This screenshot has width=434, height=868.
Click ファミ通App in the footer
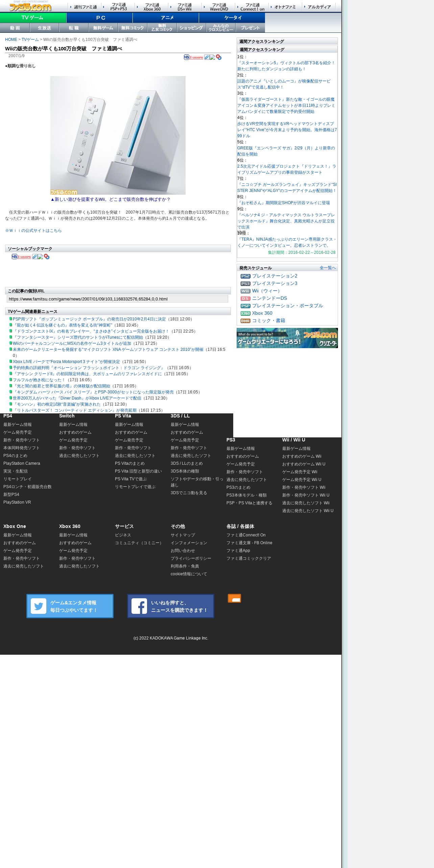click(x=238, y=551)
